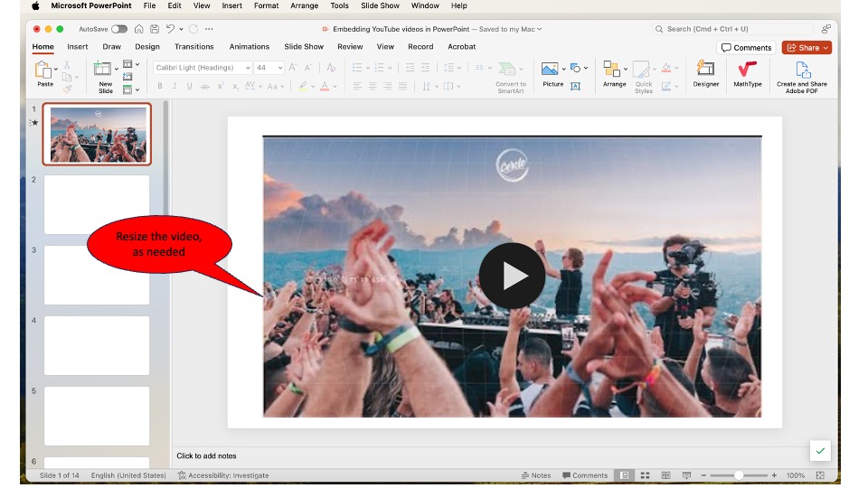
Task: Launch the Designer pane
Action: 705,74
